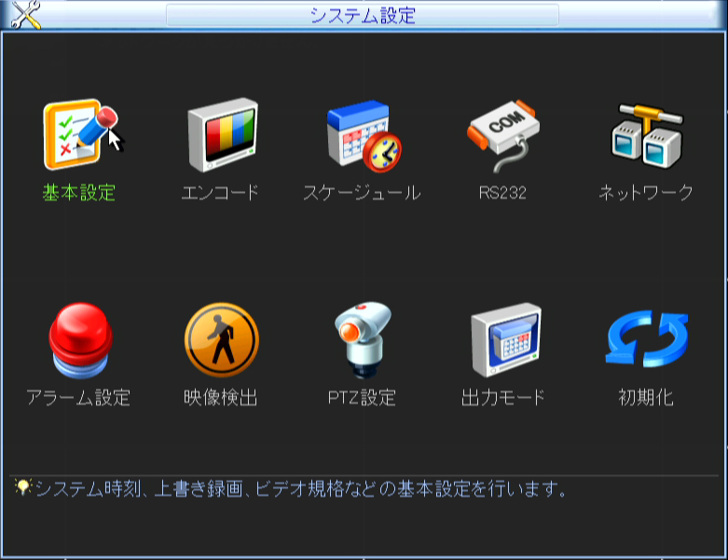Select the 出力モード label
The height and width of the screenshot is (560, 728).
[502, 398]
